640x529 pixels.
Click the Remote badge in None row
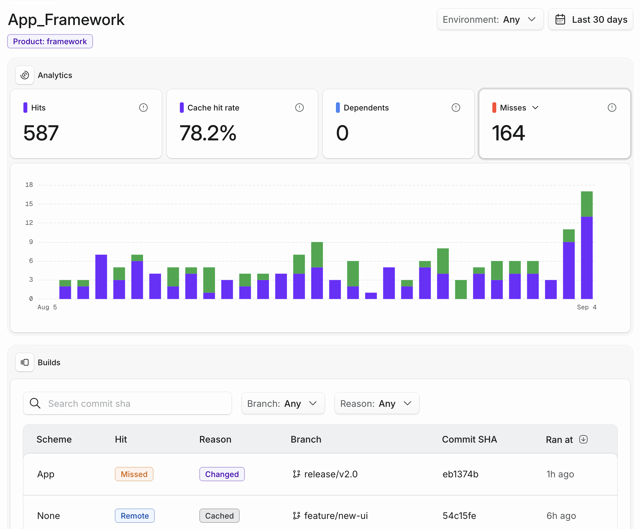click(x=135, y=516)
